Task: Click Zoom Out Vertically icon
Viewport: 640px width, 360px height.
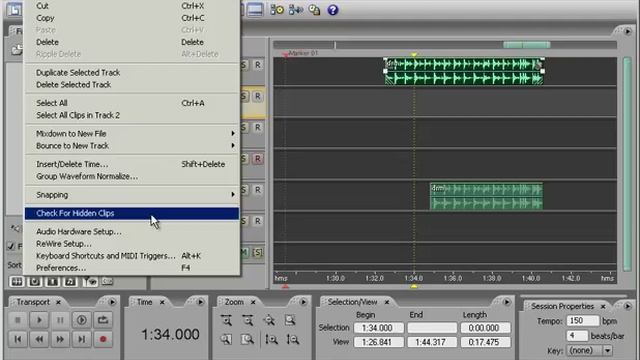Action: (292, 339)
